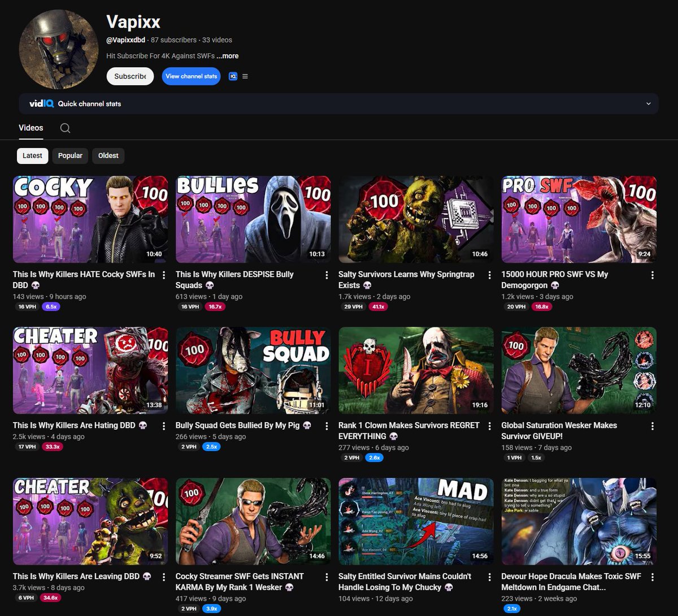678x616 pixels.
Task: Play the COCKY thumbnail video 10:40
Action: pos(90,219)
